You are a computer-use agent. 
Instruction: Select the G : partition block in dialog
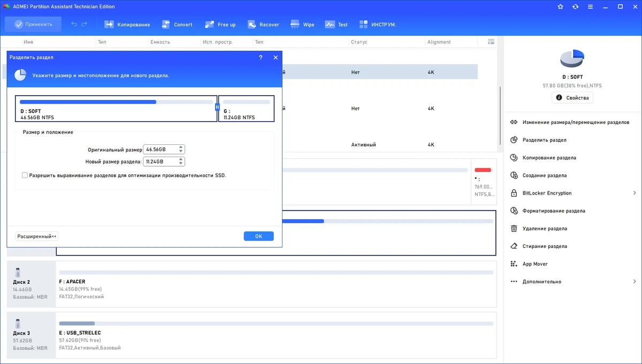tap(246, 109)
